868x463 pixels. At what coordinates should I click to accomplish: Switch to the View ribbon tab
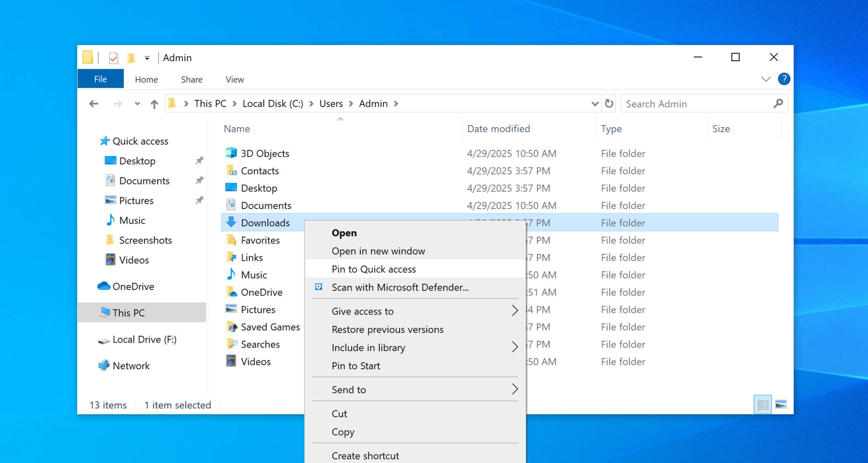[234, 79]
